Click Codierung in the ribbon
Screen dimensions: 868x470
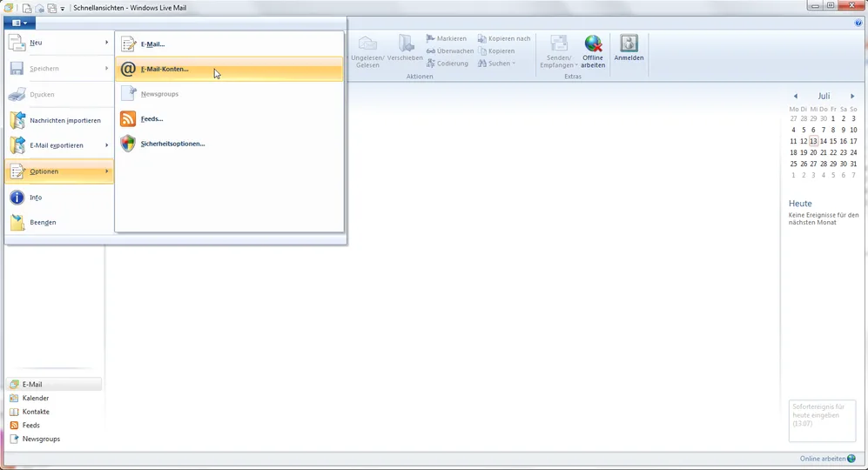[447, 64]
